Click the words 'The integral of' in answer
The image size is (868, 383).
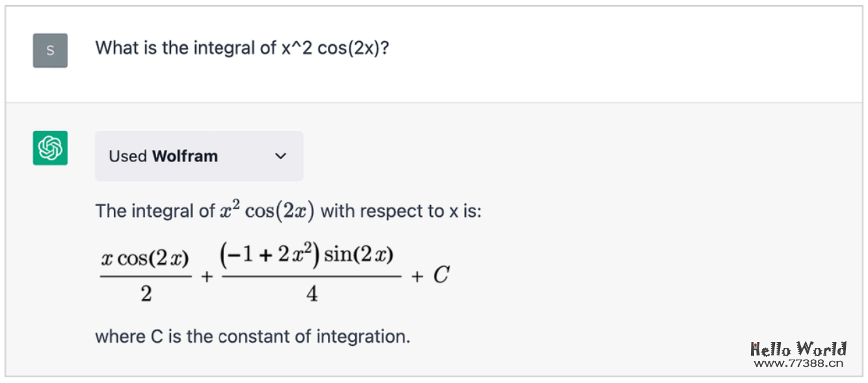[154, 211]
